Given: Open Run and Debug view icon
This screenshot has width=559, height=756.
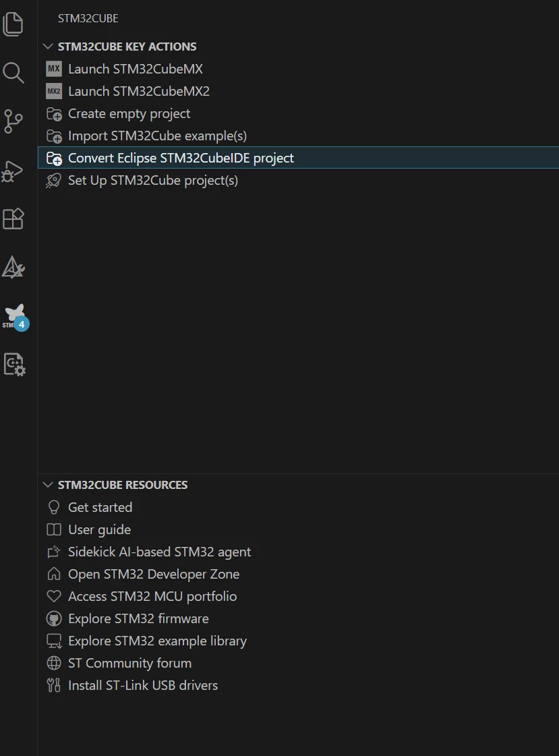Looking at the screenshot, I should (x=13, y=171).
